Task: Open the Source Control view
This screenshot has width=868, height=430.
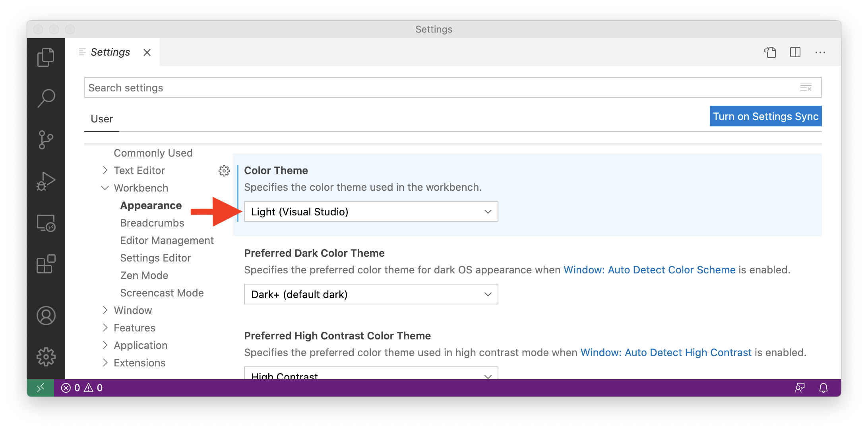Action: 46,139
